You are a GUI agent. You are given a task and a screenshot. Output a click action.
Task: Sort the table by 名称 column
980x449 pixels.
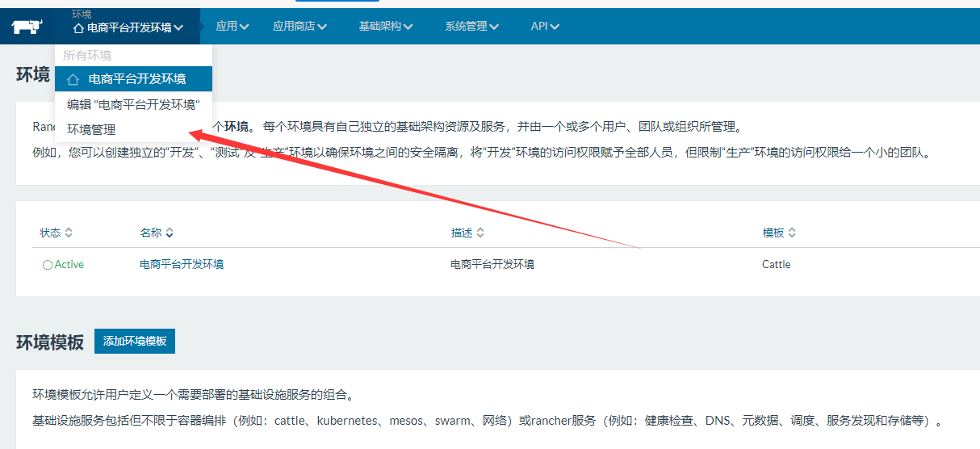tap(157, 233)
